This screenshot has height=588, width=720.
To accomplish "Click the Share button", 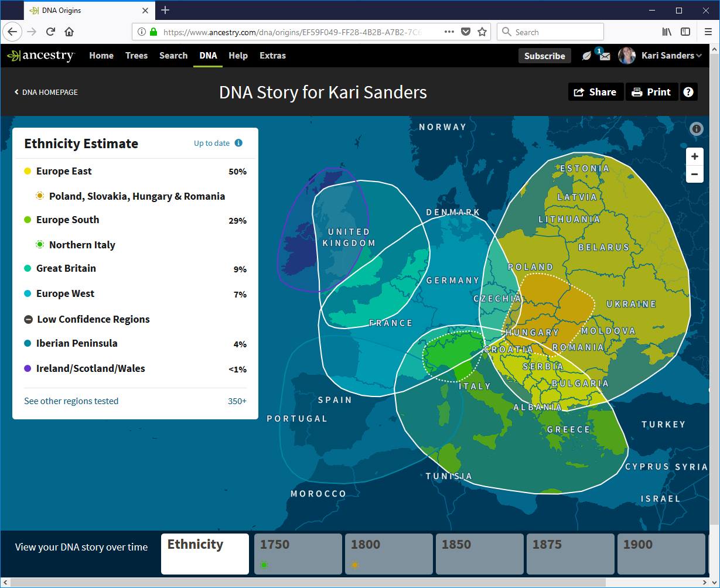I will 595,92.
